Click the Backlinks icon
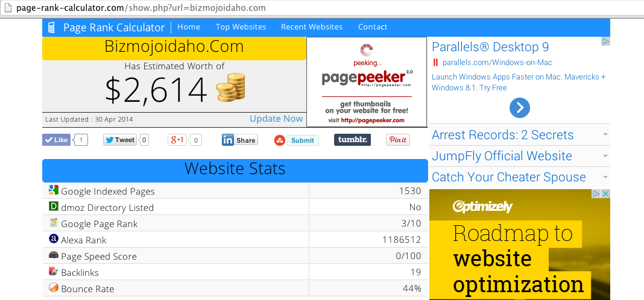644x300 pixels. pos(54,271)
